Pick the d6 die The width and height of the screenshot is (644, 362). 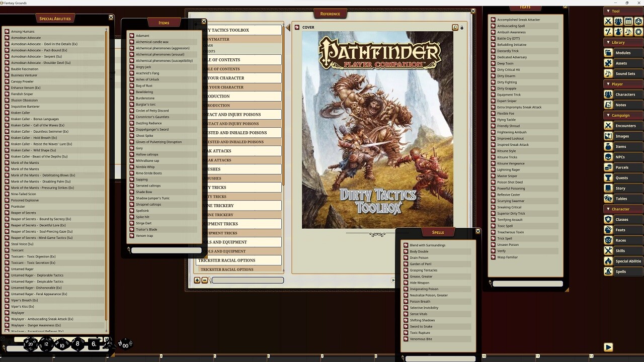pos(94,344)
